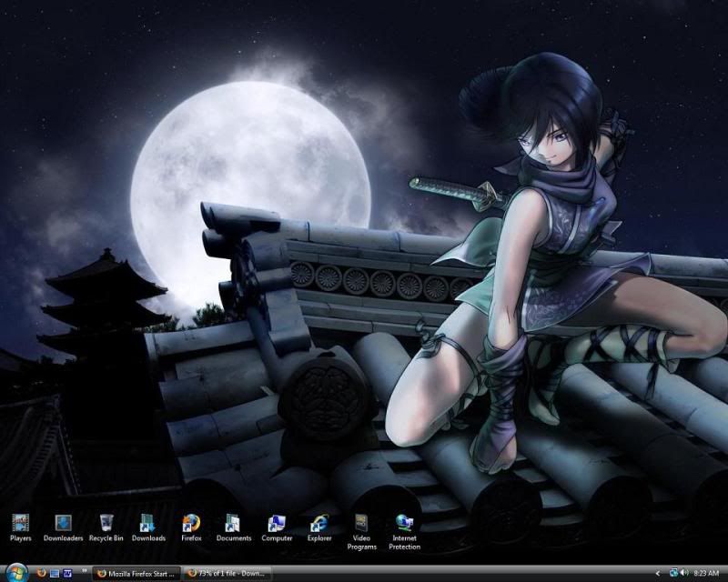Launch Firefox from the Quick Launch bar
The image size is (728, 582).
41,574
